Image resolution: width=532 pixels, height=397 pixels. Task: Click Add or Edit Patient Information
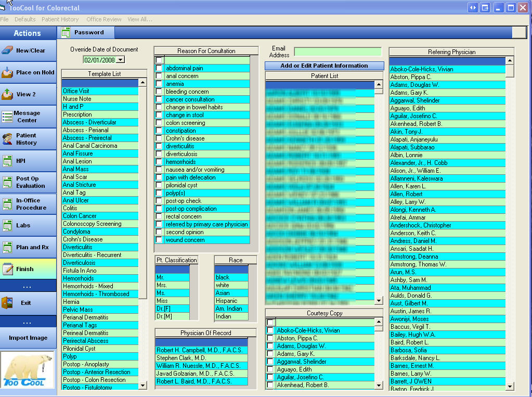point(325,66)
